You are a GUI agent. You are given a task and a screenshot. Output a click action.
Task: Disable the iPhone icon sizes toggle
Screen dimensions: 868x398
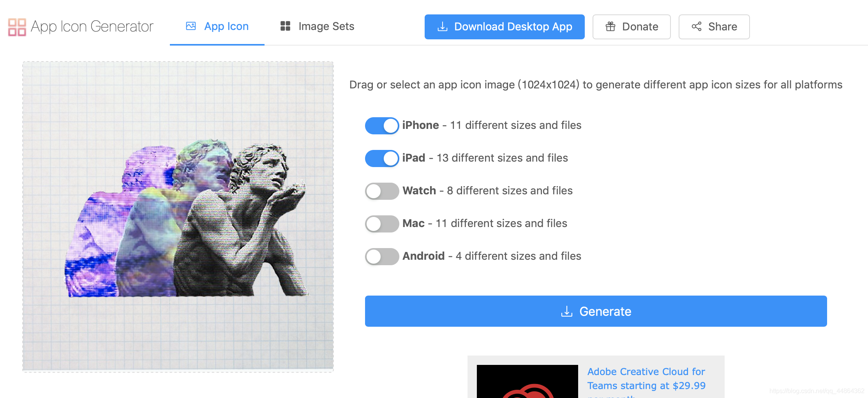tap(382, 125)
